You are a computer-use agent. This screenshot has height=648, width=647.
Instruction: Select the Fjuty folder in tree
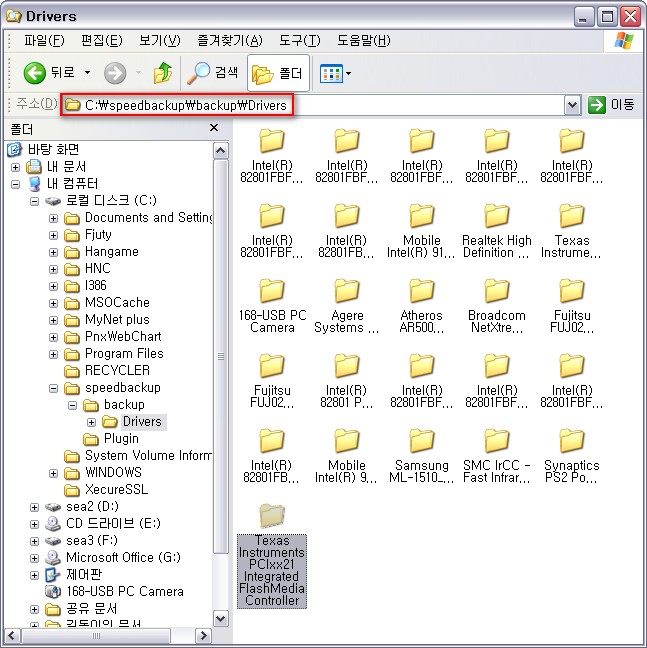pos(98,235)
